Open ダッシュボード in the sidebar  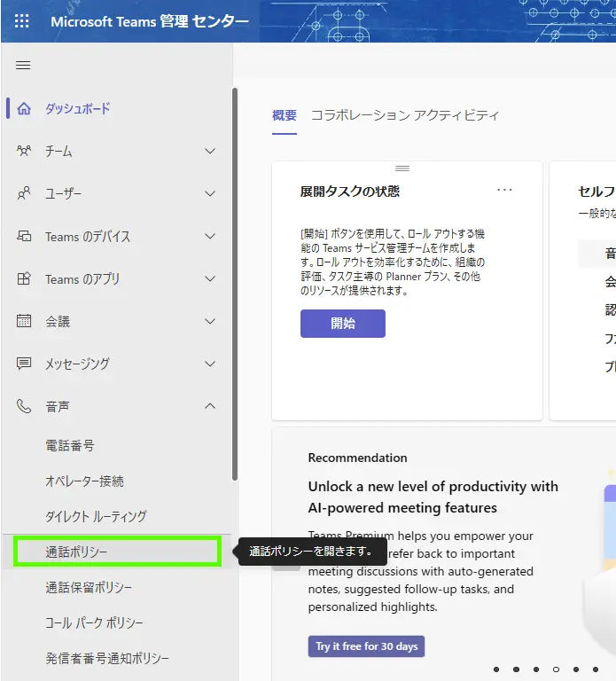coord(78,108)
